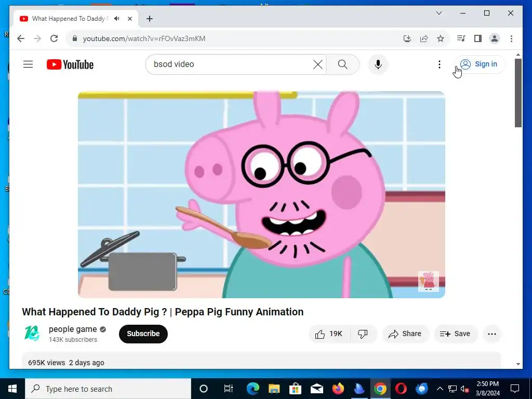Open the YouTube hamburger guide menu
Viewport: 532px width, 399px height.
tap(28, 64)
